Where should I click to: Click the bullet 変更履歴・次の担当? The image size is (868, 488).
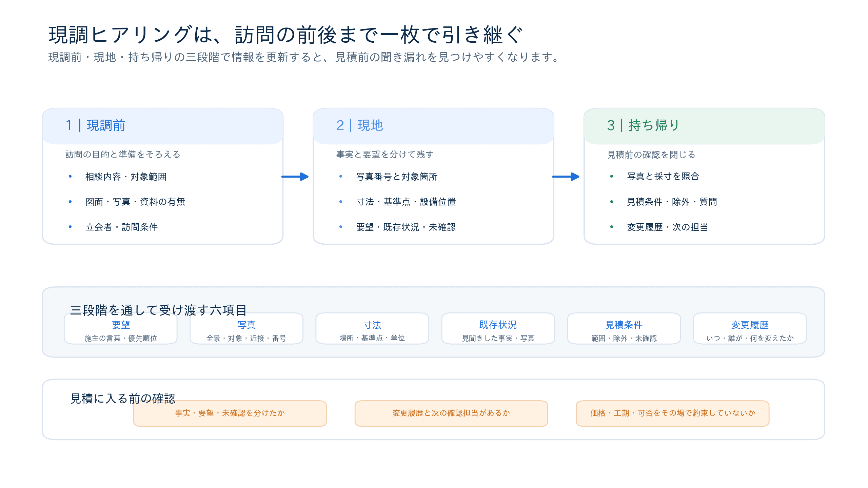668,227
